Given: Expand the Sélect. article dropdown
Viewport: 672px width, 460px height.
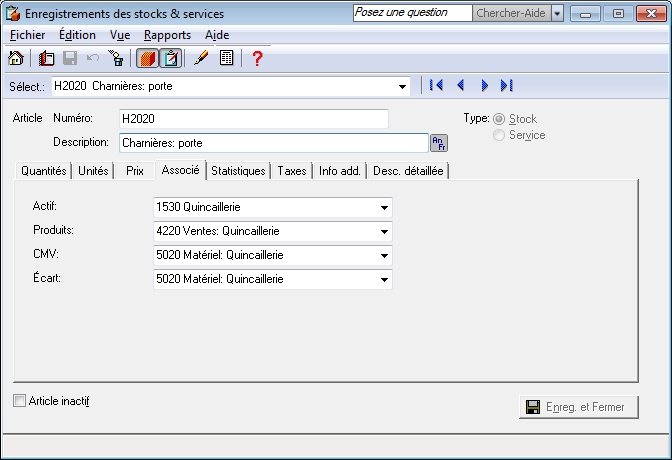Looking at the screenshot, I should (x=402, y=86).
